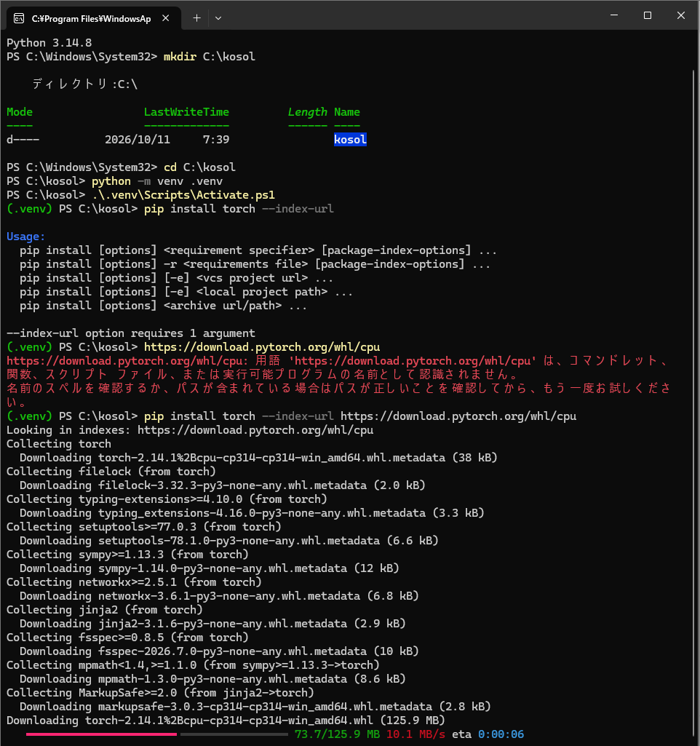Click the 'mkdir' command text
Viewport: 700px width, 746px height.
click(180, 57)
